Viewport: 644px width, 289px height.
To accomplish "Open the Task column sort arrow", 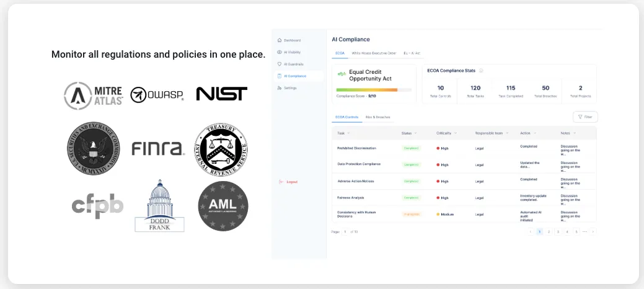I will pos(349,133).
